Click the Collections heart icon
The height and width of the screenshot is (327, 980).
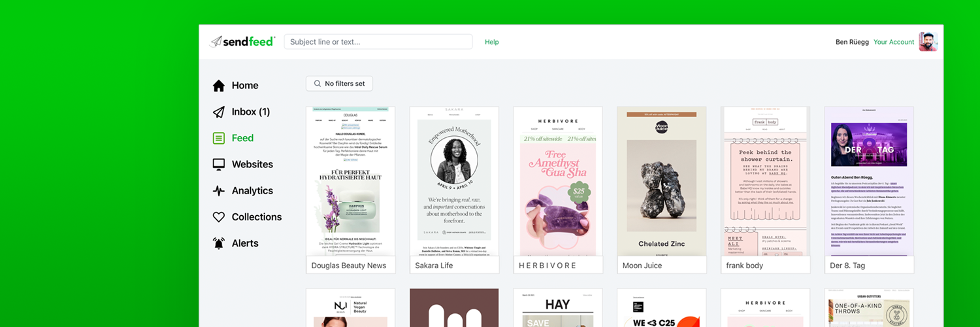tap(219, 217)
